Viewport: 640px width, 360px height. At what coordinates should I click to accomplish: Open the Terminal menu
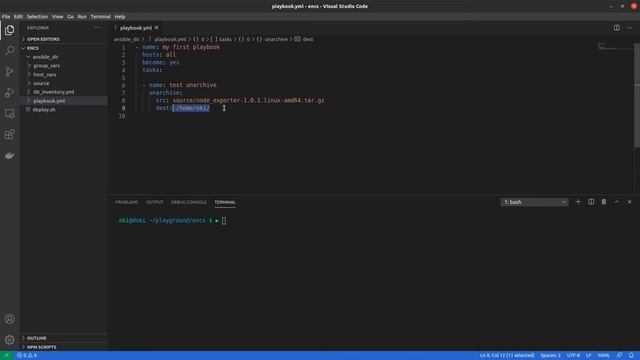100,17
